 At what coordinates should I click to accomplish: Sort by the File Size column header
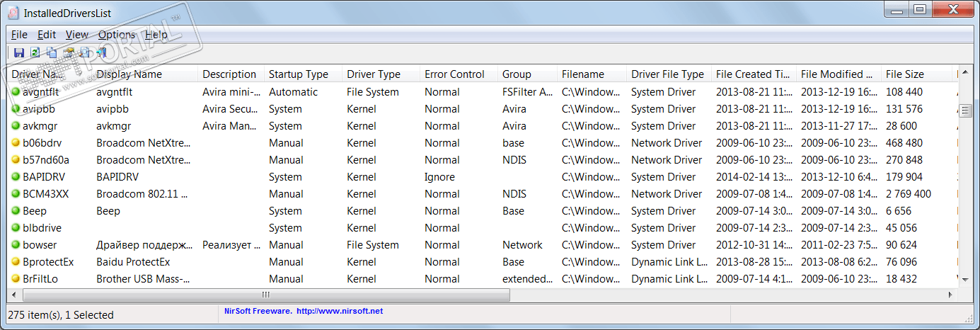pos(905,74)
